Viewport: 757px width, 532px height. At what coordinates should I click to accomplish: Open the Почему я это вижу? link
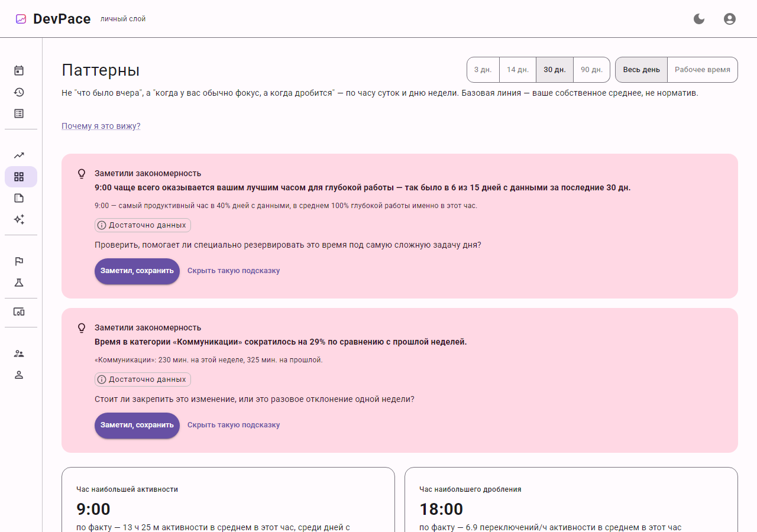[101, 126]
